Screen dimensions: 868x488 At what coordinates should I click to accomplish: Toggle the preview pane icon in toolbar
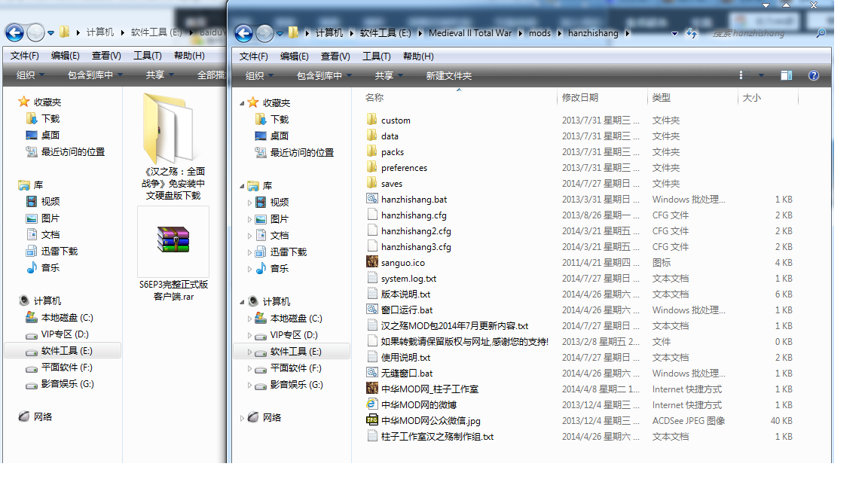click(786, 75)
